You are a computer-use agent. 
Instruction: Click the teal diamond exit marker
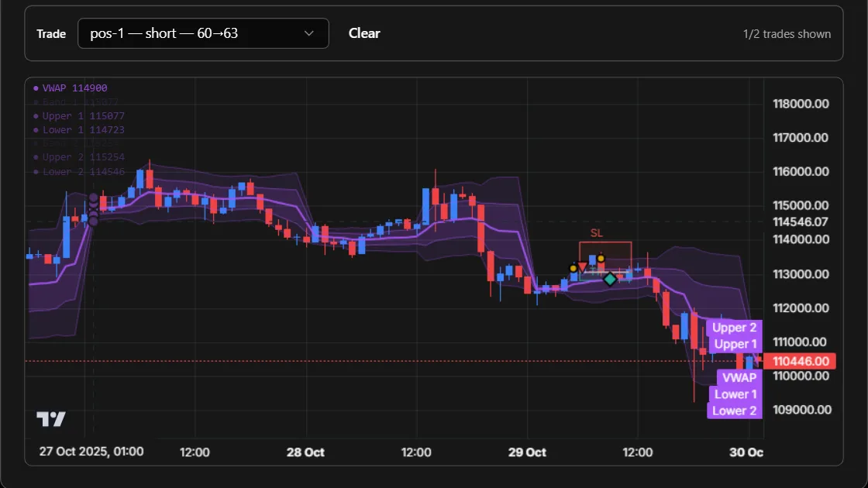(610, 280)
